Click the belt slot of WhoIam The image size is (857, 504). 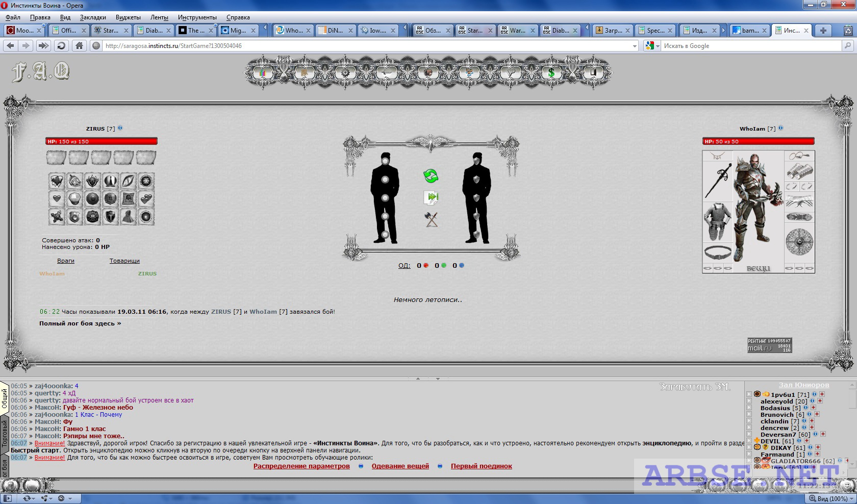click(x=717, y=253)
